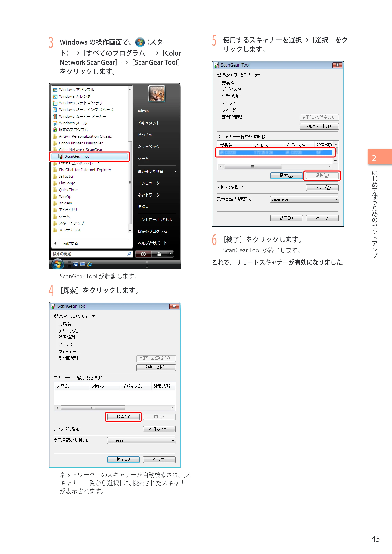Expand FireShot for Internet Explorer folder
392x554 pixels.
point(82,170)
